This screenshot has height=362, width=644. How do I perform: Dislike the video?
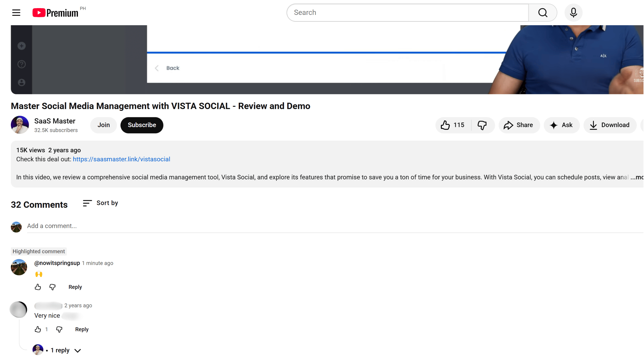coord(482,125)
